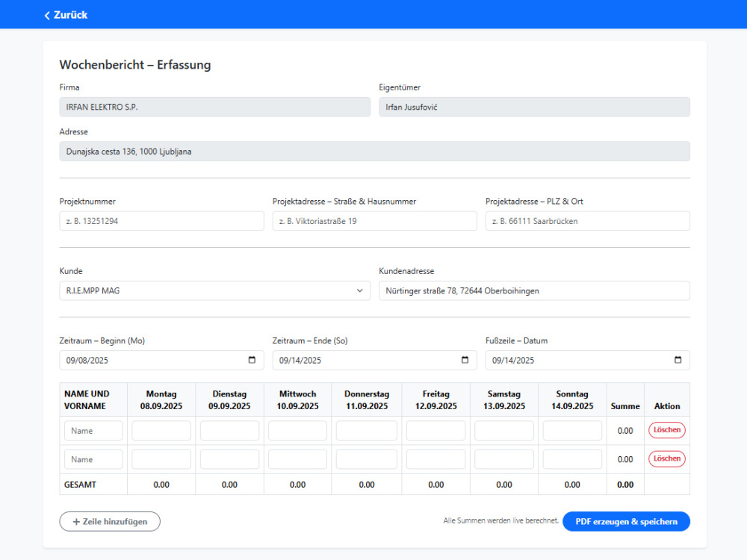Open calendar picker for Zeitraum Beginn

coord(252,360)
